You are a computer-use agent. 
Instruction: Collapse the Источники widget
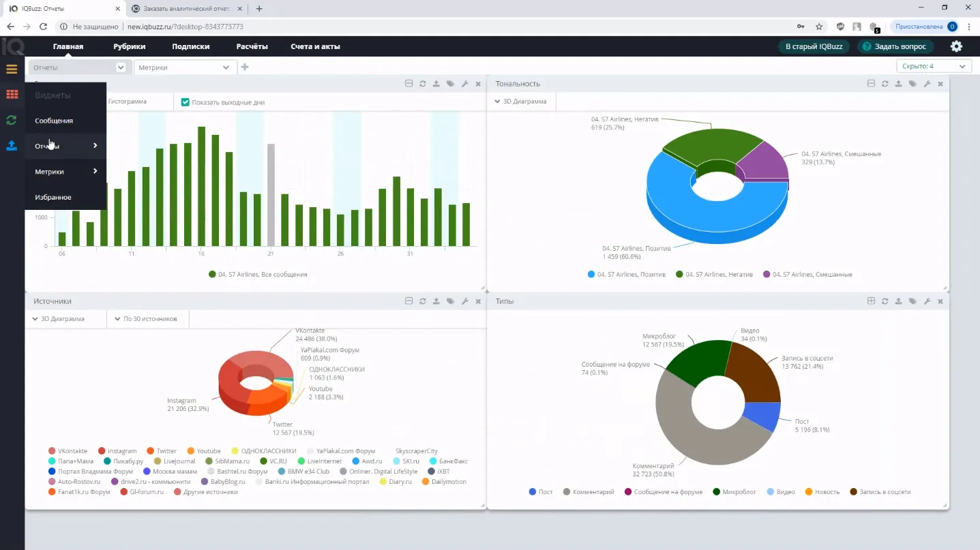click(x=409, y=301)
